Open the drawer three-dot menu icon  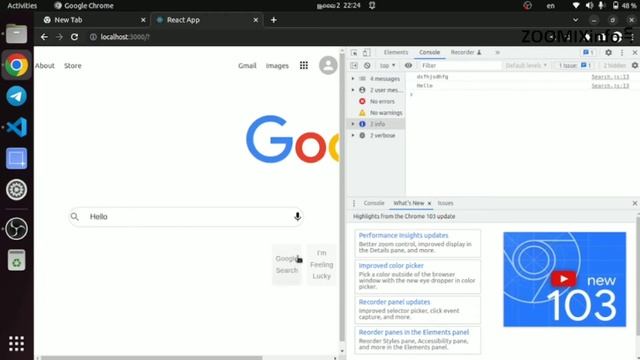click(354, 203)
